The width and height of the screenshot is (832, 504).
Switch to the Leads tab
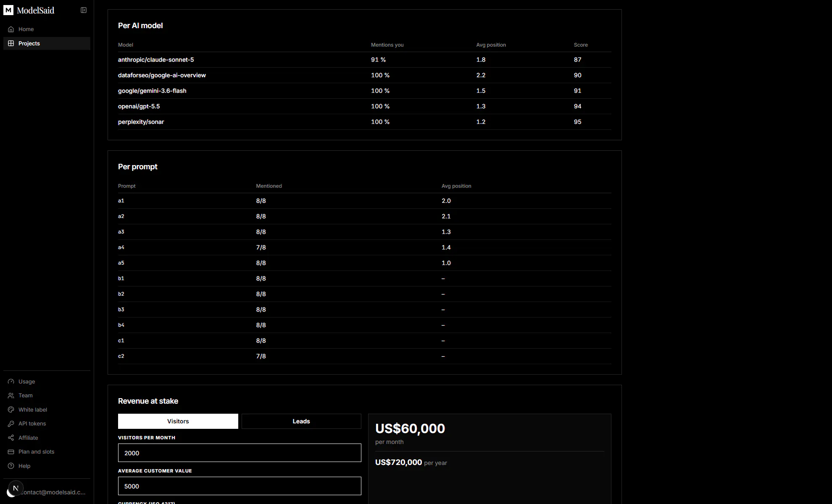click(301, 421)
